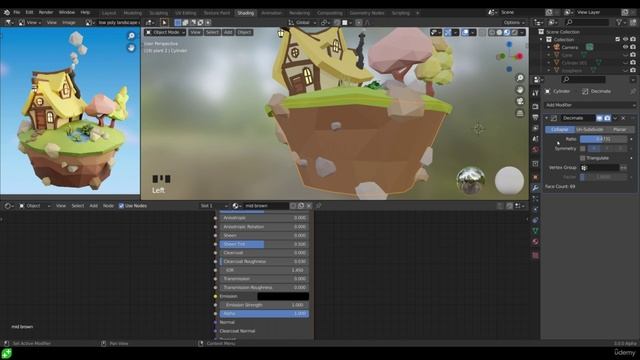This screenshot has width=640, height=360.
Task: Open viewport Add menu
Action: point(228,32)
